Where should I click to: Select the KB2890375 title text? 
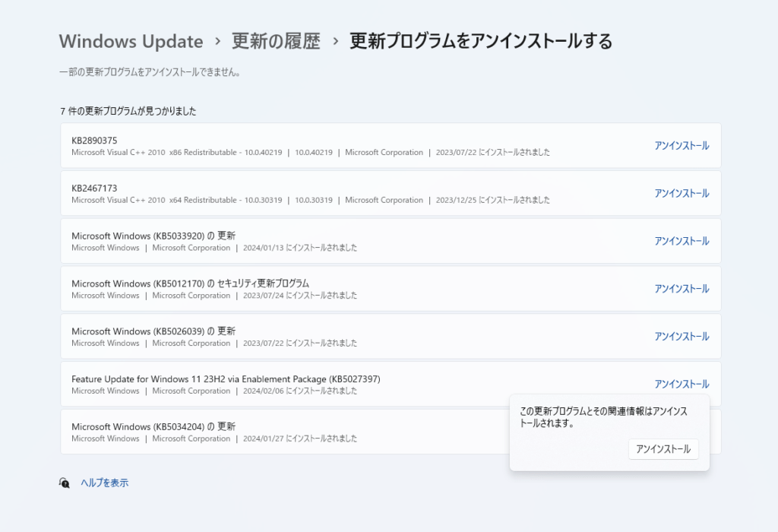(94, 141)
